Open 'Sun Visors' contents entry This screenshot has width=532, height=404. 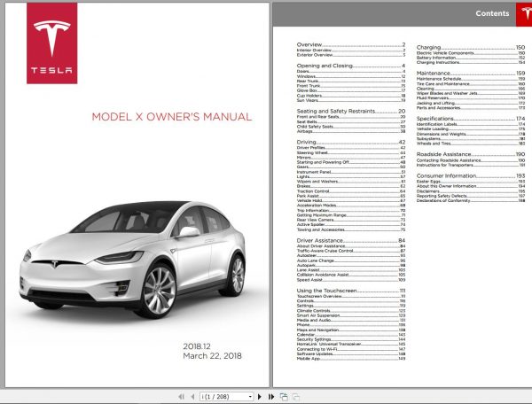tap(351, 100)
